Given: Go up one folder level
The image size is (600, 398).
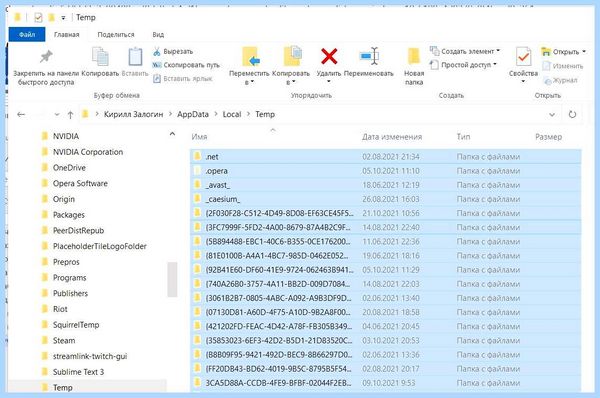Looking at the screenshot, I should (70, 114).
